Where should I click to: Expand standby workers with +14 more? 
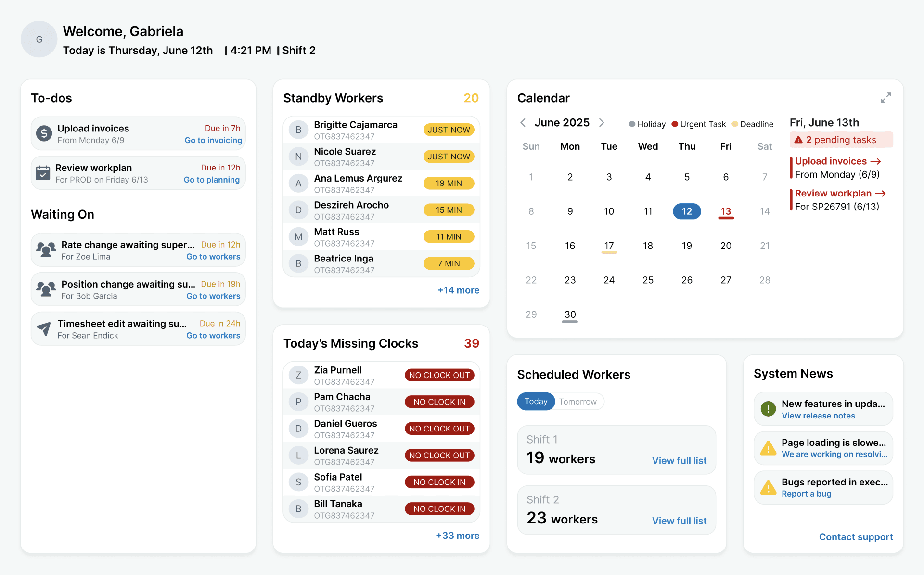458,290
